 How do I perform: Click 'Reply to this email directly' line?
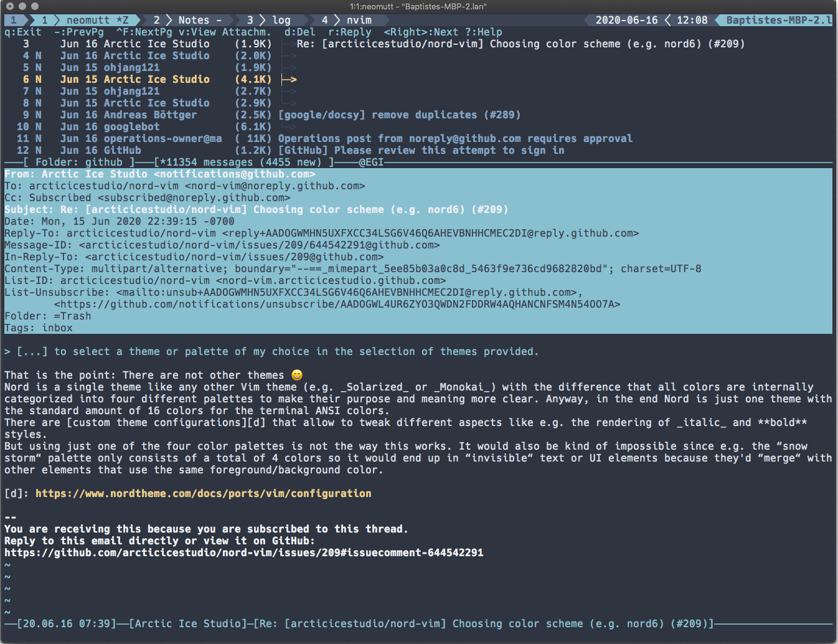[x=160, y=541]
